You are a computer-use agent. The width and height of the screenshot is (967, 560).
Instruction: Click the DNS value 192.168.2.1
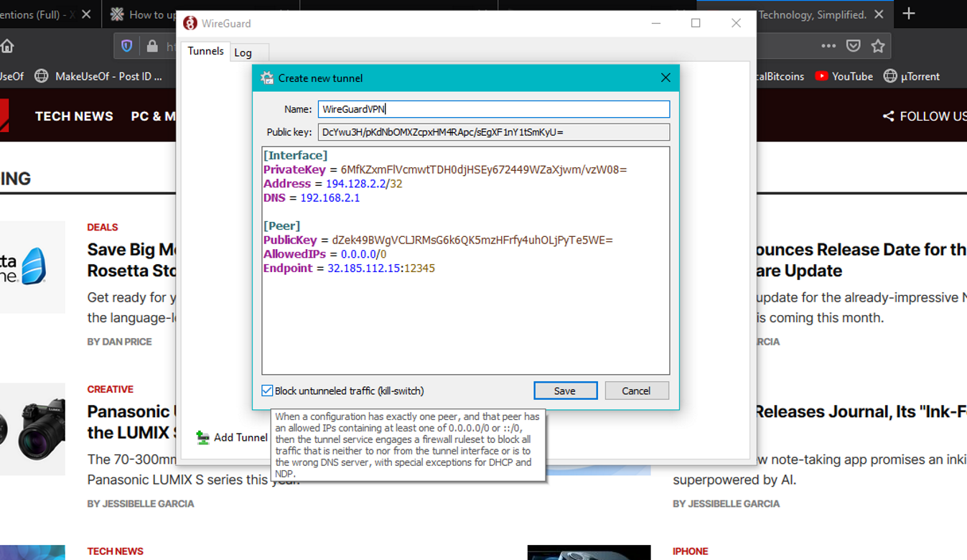[x=330, y=198]
